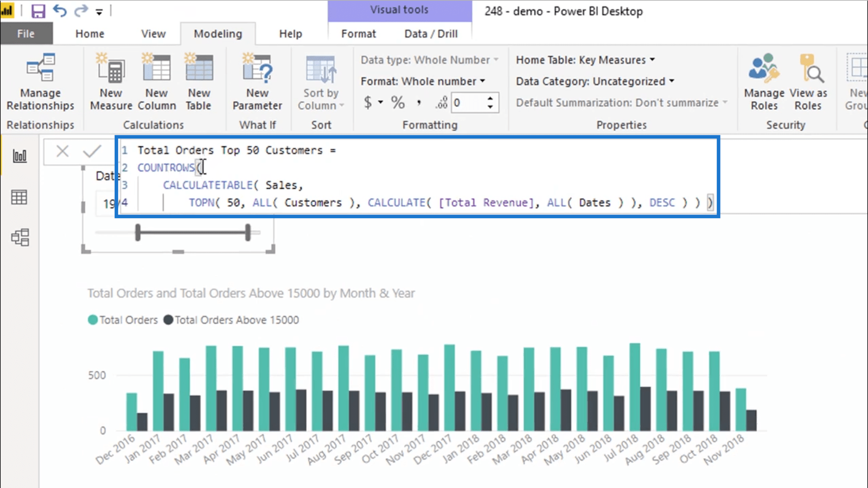
Task: Expand the Home Table Key Measures dropdown
Action: pyautogui.click(x=586, y=60)
